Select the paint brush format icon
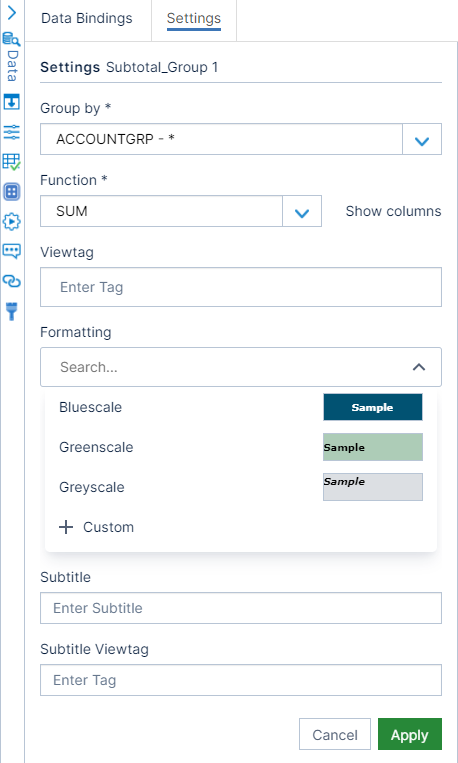Screen dimensions: 458x763 (x=12, y=311)
